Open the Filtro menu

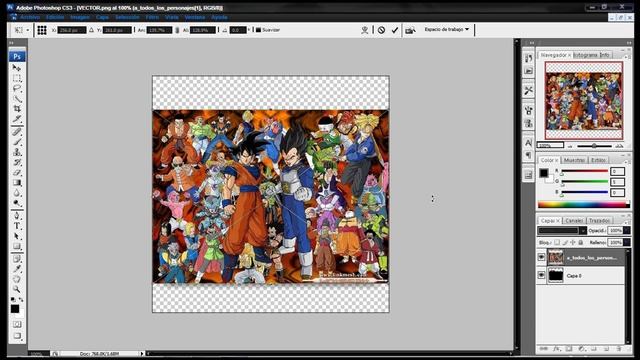click(152, 17)
